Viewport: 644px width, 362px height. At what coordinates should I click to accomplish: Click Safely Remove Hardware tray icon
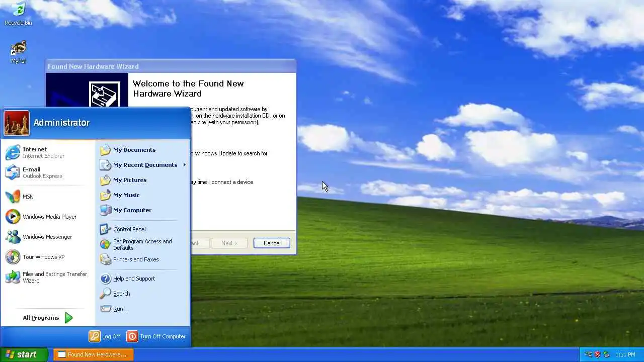(x=606, y=354)
